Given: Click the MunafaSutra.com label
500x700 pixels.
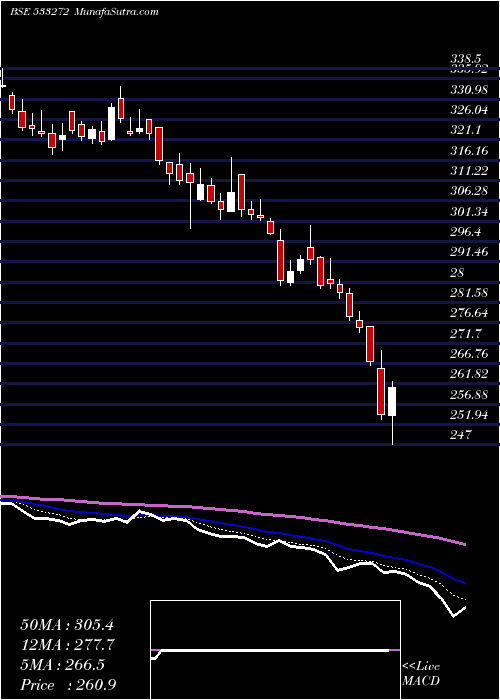Looking at the screenshot, I should [115, 12].
